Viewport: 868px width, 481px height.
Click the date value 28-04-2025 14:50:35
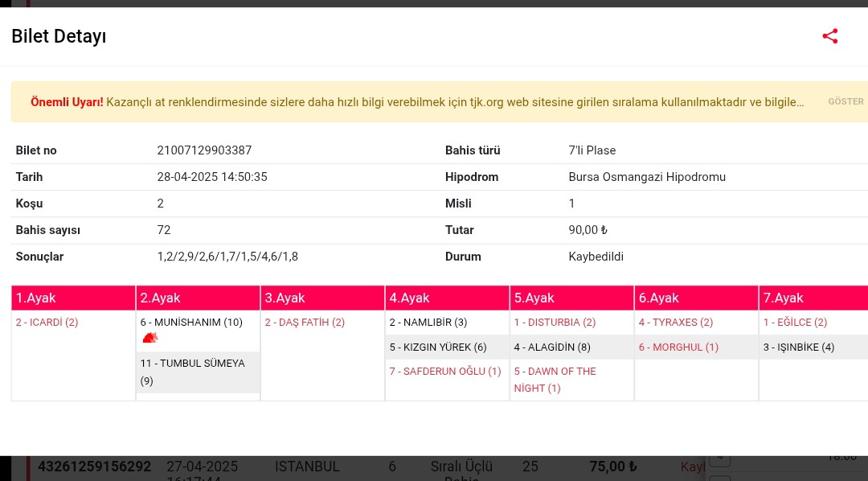(x=212, y=177)
